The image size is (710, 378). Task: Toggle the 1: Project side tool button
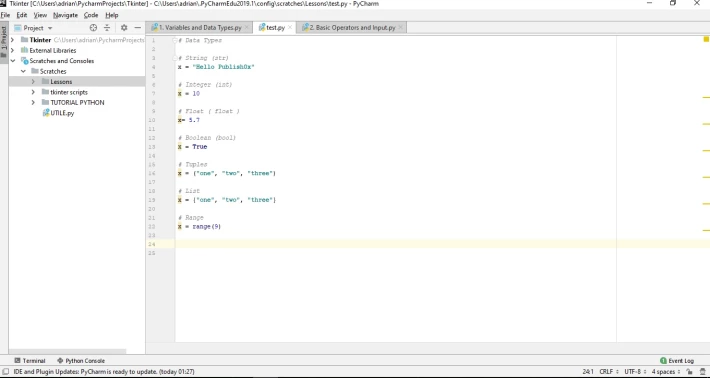(x=4, y=43)
